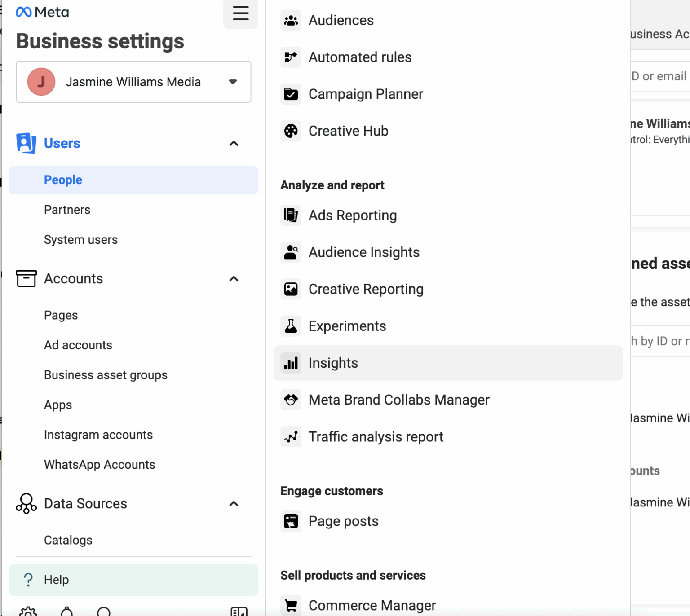This screenshot has width=690, height=616.
Task: Click the Commerce Manager cart icon
Action: (x=291, y=605)
